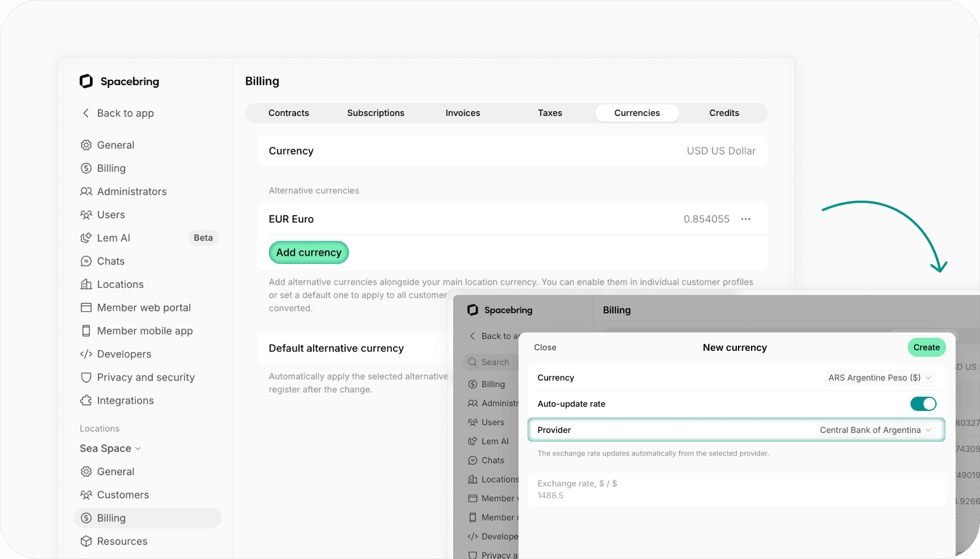This screenshot has width=980, height=559.
Task: Click the search magnifier icon in overlay sidebar
Action: click(473, 362)
